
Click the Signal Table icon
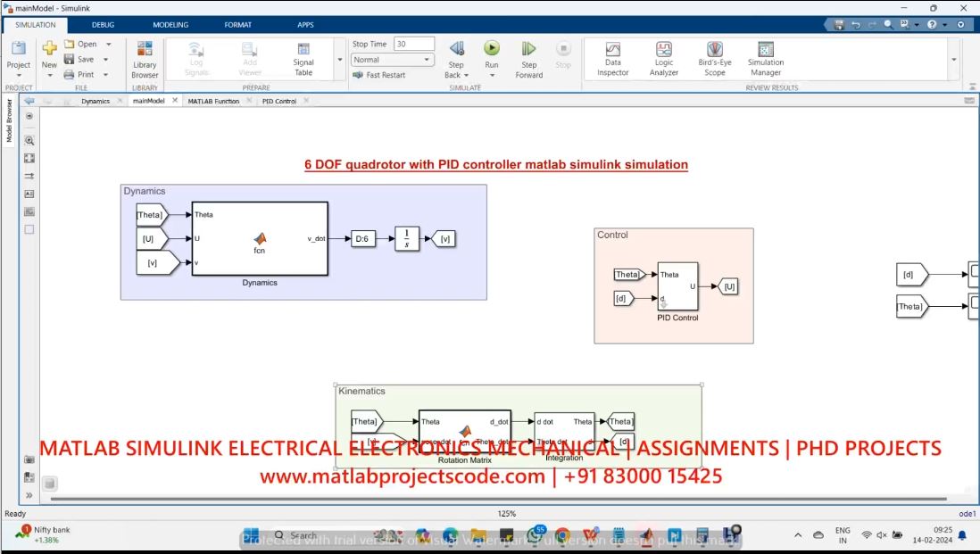point(303,59)
